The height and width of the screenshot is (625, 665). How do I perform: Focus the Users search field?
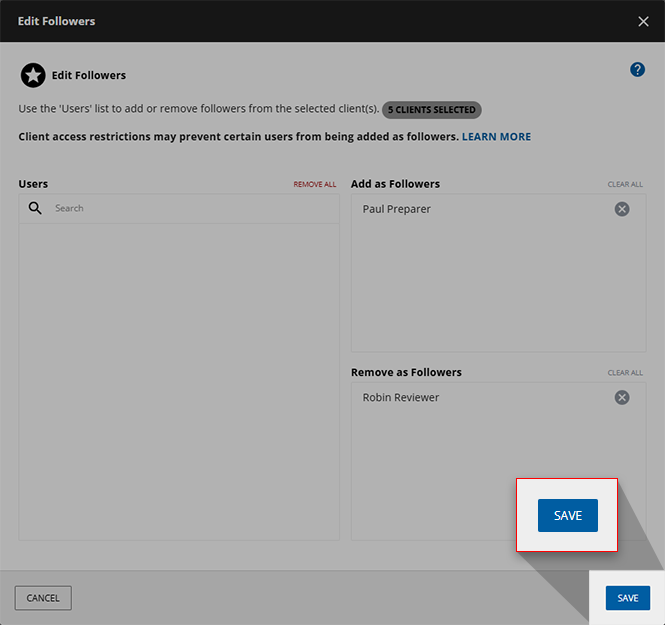click(190, 208)
